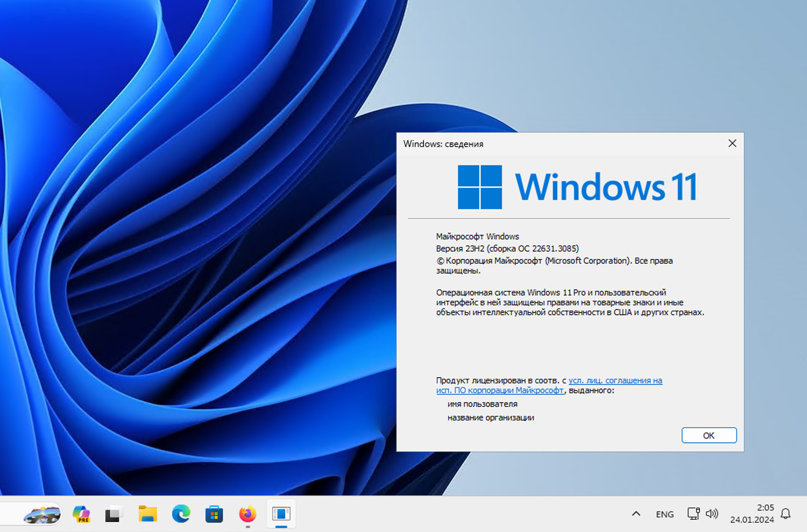Launch Microsoft Edge
The height and width of the screenshot is (532, 807).
click(x=181, y=514)
